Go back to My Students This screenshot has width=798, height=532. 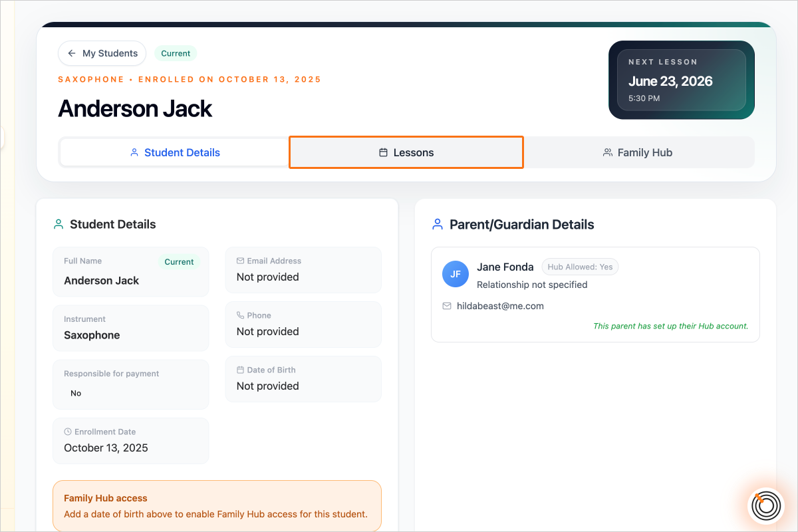point(102,53)
